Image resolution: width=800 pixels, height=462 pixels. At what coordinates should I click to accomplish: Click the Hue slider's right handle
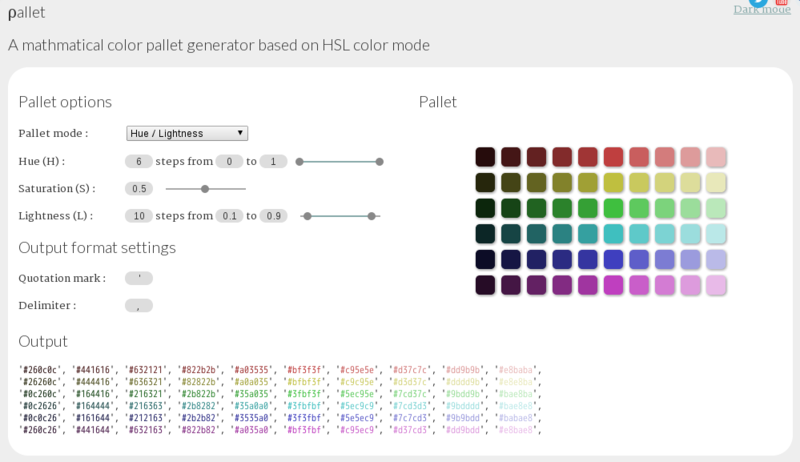click(x=380, y=161)
